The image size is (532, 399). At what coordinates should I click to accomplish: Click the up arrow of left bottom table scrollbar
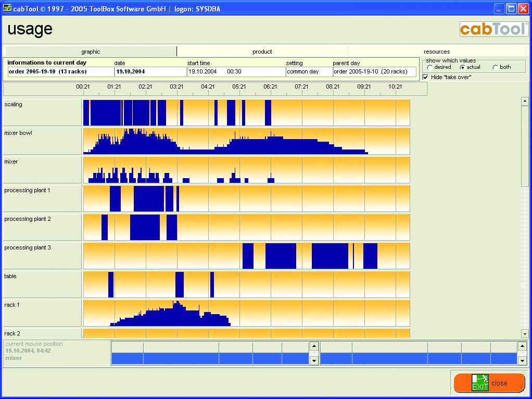click(x=314, y=346)
